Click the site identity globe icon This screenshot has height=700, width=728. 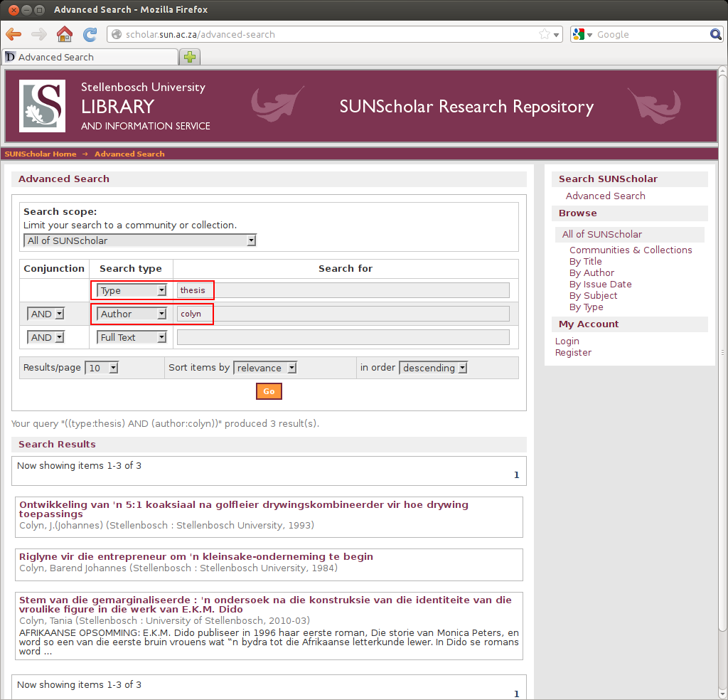point(117,34)
